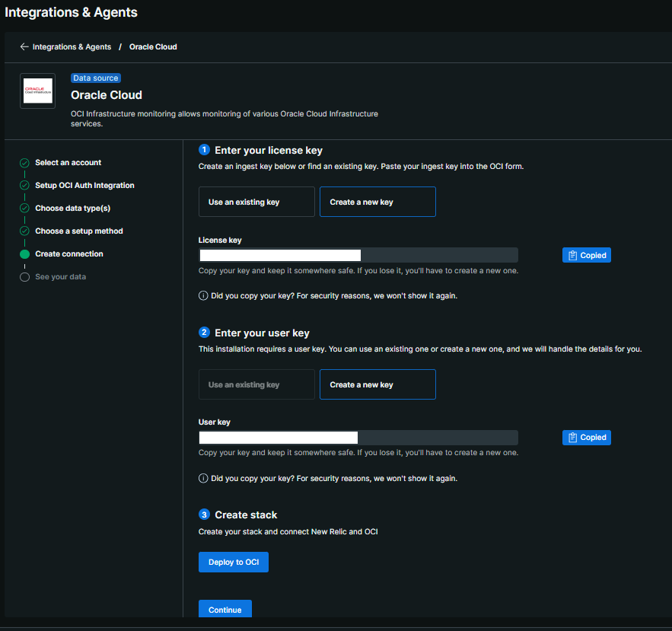The height and width of the screenshot is (631, 672).
Task: Click the checkmark icon for Choose a setup method
Action: pos(24,231)
